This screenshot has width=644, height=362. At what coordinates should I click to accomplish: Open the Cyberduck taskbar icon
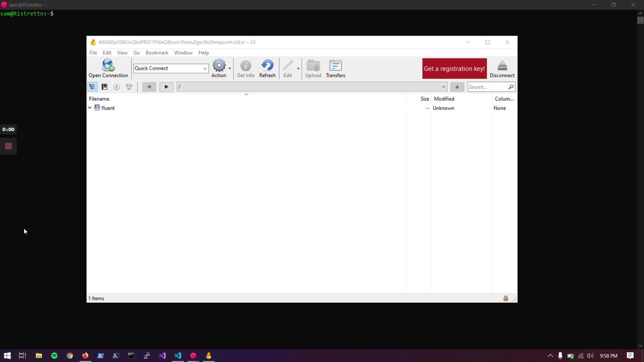208,355
